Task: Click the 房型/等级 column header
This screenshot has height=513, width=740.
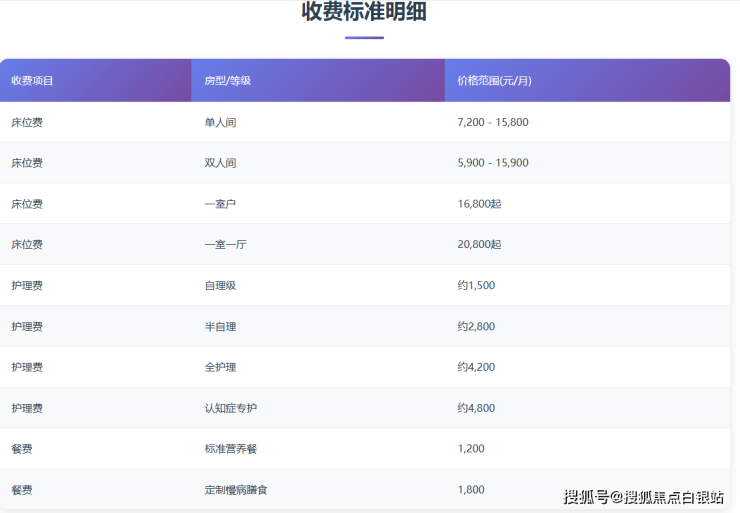Action: (x=227, y=80)
